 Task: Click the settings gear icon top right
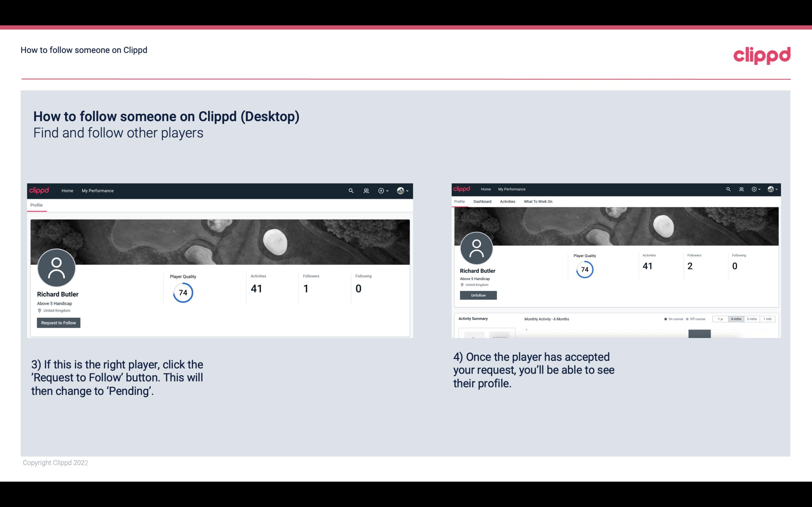pyautogui.click(x=754, y=189)
